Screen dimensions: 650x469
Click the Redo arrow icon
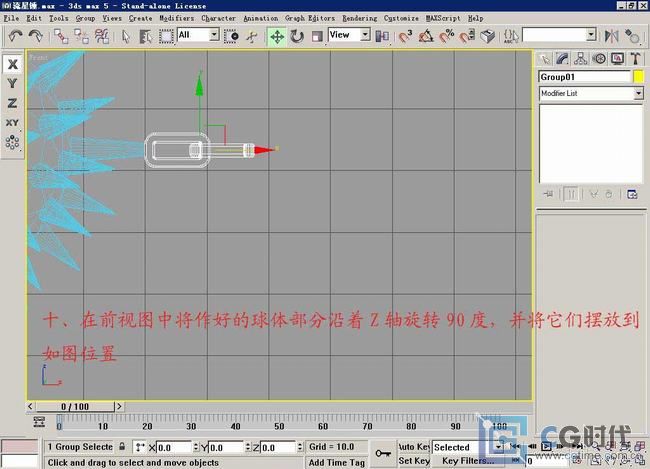(36, 36)
